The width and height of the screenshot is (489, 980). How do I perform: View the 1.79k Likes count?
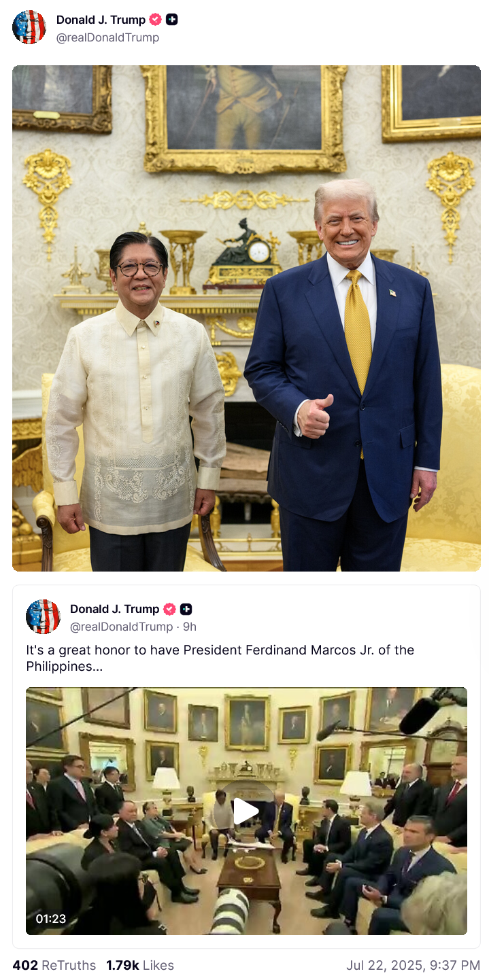(140, 965)
